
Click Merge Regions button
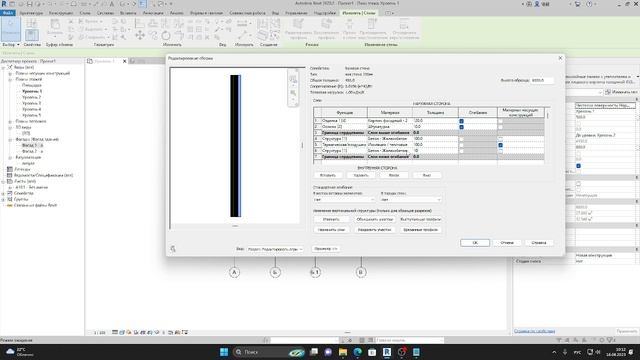coord(375,219)
